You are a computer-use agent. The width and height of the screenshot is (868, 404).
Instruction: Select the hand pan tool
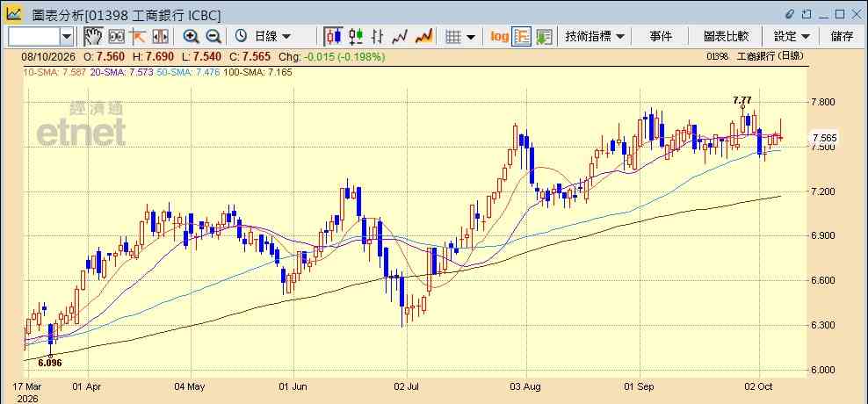click(x=93, y=37)
